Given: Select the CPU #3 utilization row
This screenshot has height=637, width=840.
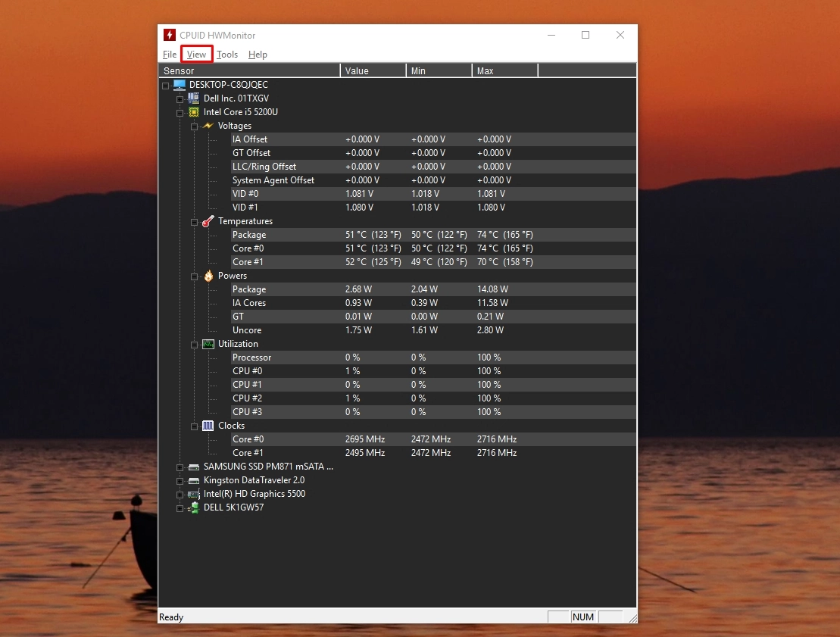Looking at the screenshot, I should coord(433,411).
